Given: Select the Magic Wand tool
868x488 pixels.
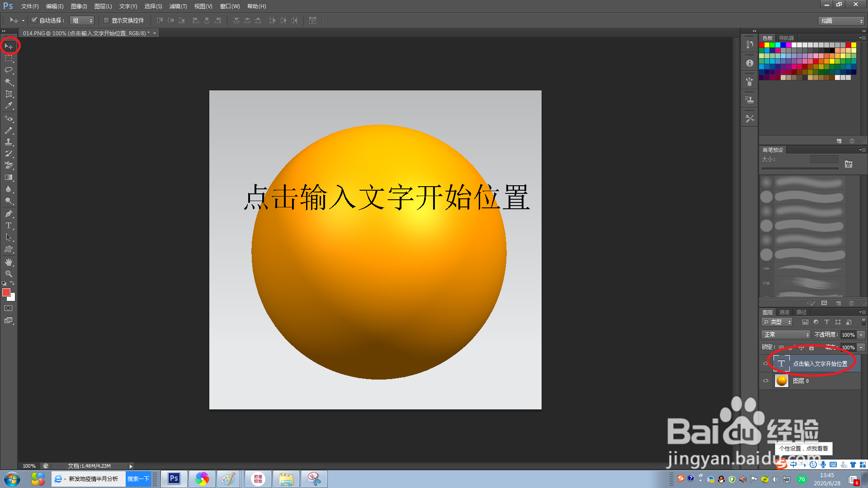Looking at the screenshot, I should pos(9,82).
